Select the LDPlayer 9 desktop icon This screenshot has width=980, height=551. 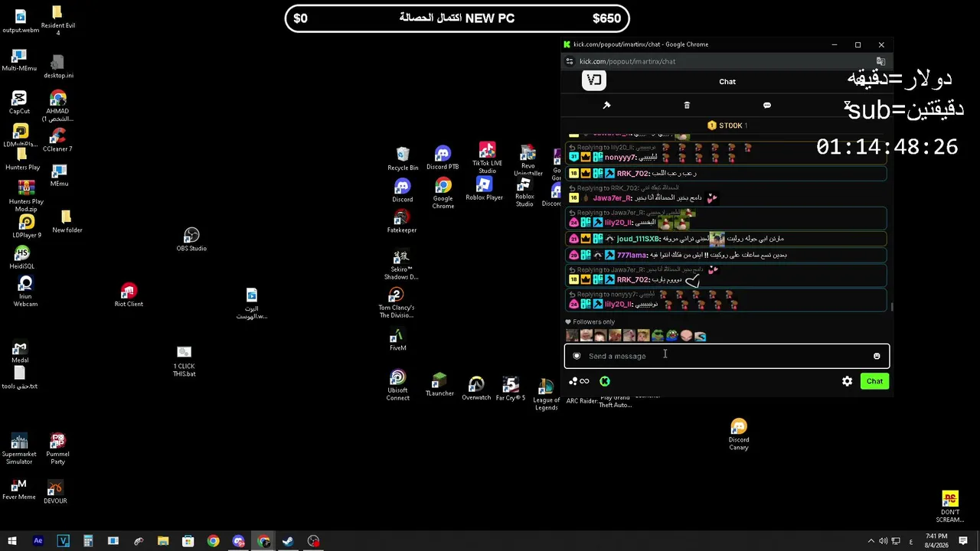pos(26,227)
